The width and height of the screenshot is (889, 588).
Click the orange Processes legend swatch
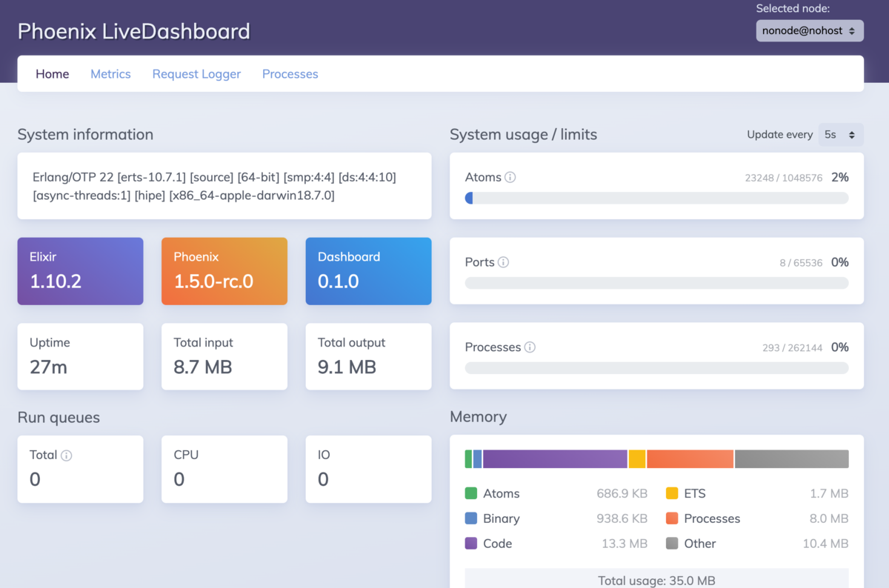coord(672,518)
